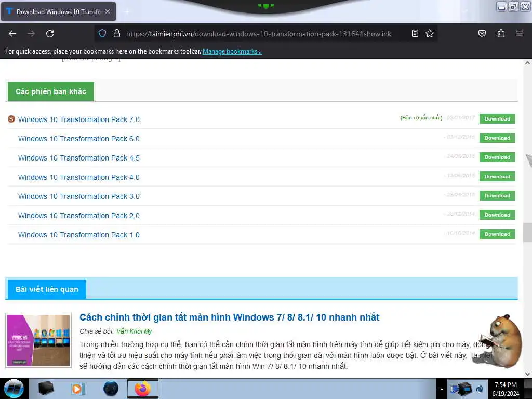Download Transformation Pack 4.0 via green button
This screenshot has width=532, height=399.
tap(497, 177)
